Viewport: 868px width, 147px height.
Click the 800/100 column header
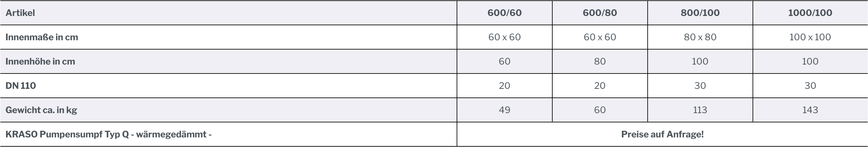(x=700, y=13)
